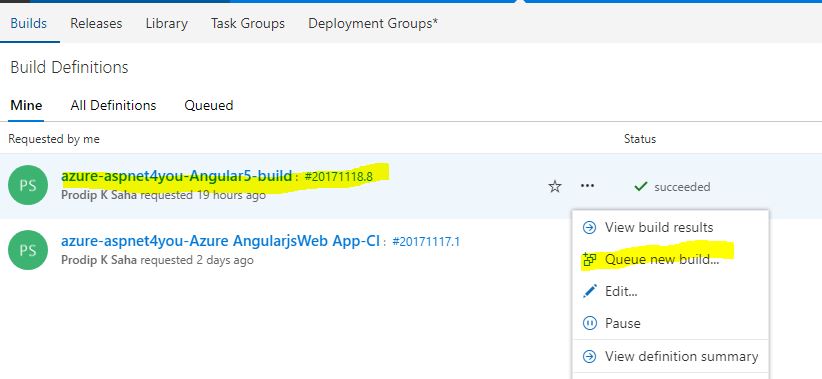Image resolution: width=822 pixels, height=379 pixels.
Task: Click the 'Requested by me' header
Action: point(54,139)
